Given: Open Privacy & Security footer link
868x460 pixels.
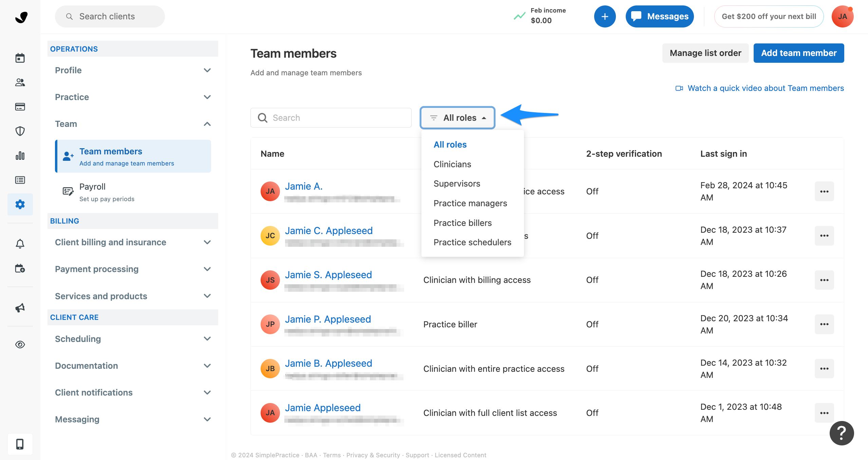Looking at the screenshot, I should coord(373,455).
